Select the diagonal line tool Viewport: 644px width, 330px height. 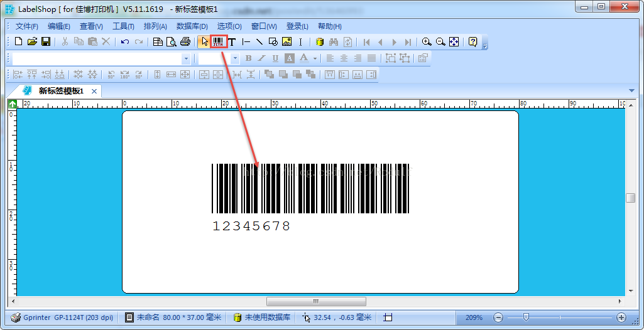point(259,41)
